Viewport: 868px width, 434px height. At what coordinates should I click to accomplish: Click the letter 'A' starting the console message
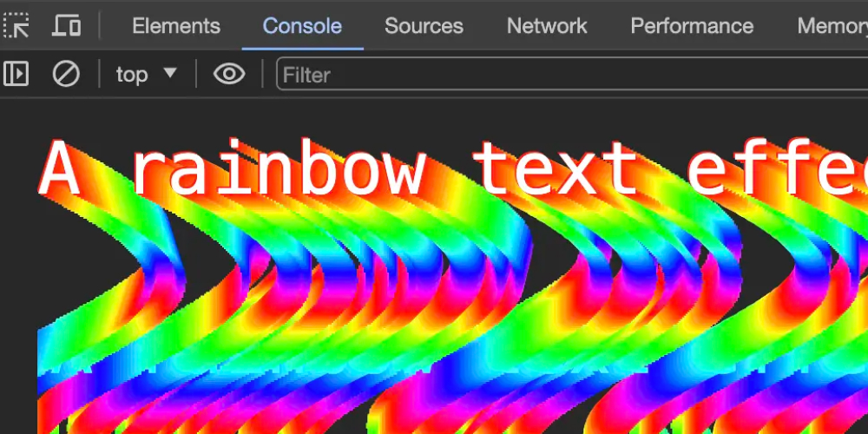[61, 170]
